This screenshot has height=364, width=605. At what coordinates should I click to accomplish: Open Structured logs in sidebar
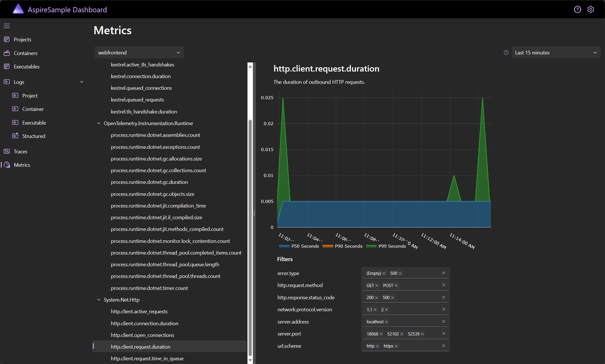pos(34,136)
